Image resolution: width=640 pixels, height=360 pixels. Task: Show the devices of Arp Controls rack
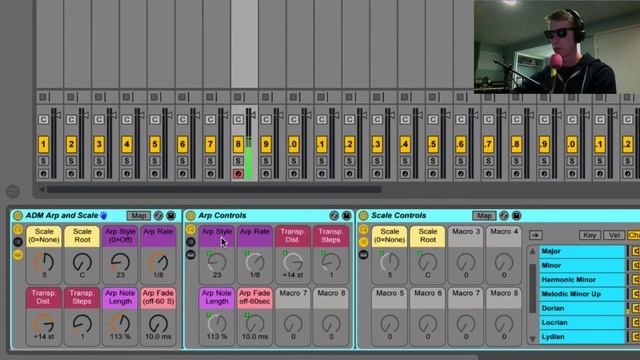[x=191, y=255]
